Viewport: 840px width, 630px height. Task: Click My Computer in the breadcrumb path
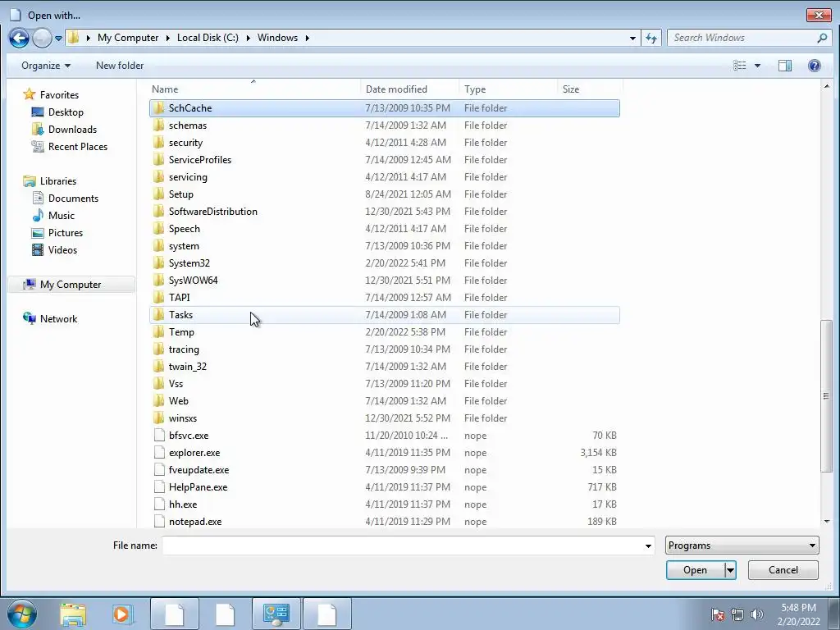[x=128, y=38]
